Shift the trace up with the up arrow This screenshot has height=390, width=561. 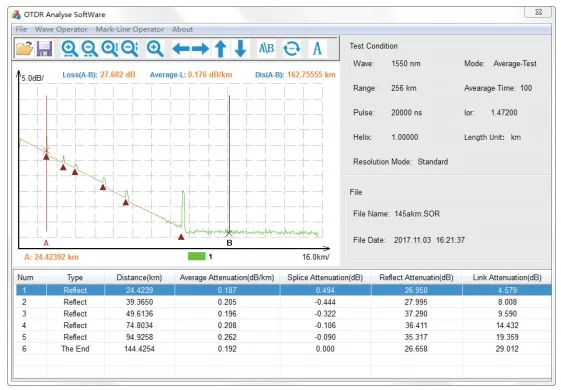coord(221,49)
